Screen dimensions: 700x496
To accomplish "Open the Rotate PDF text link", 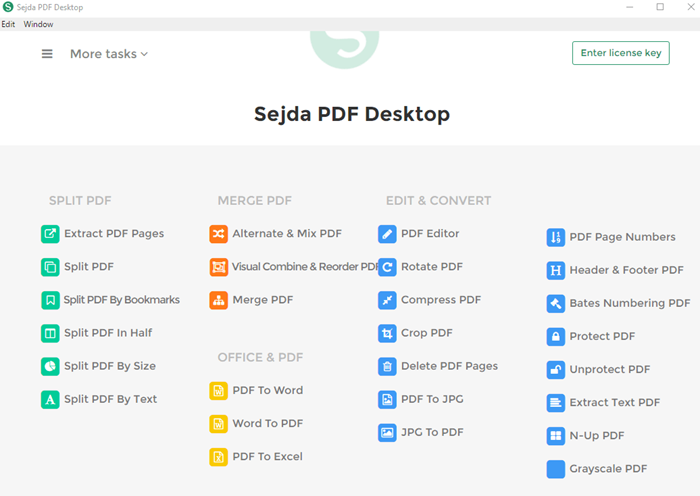I will pyautogui.click(x=432, y=267).
